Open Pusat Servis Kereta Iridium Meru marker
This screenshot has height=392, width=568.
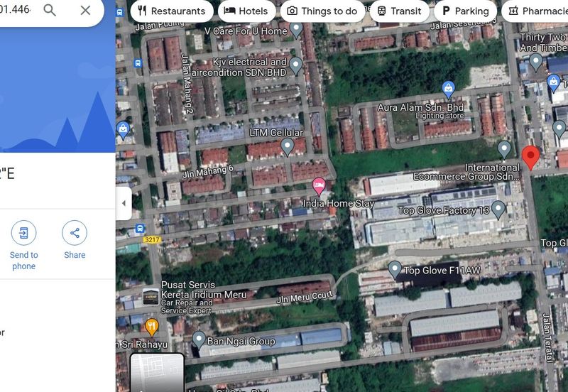[151, 296]
